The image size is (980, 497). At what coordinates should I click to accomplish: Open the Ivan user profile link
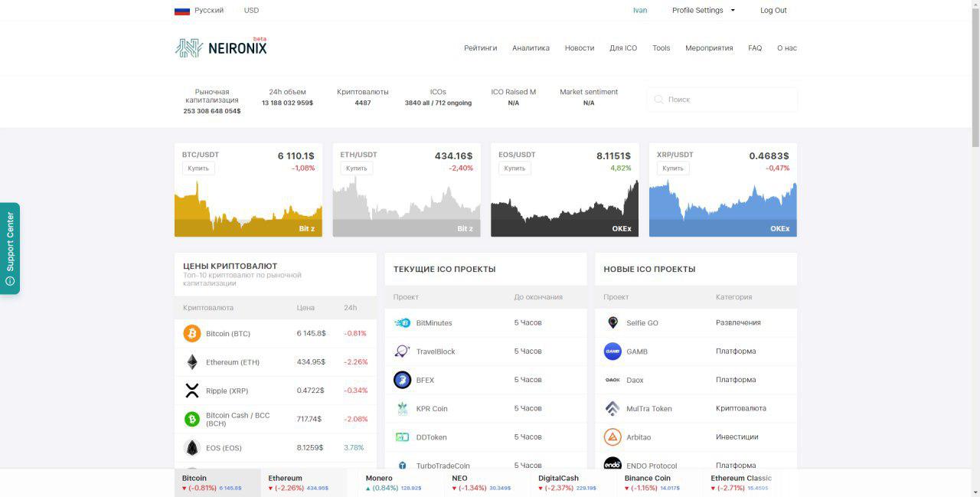pyautogui.click(x=640, y=11)
